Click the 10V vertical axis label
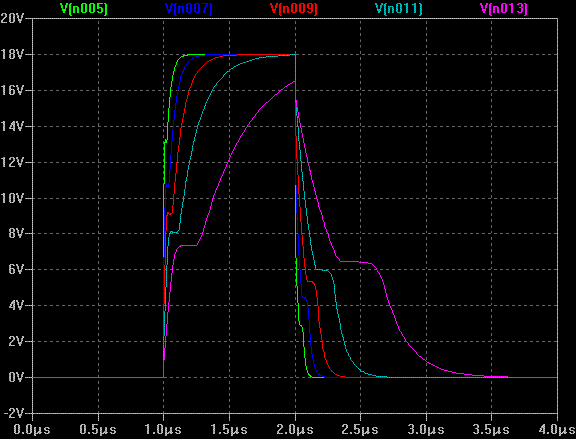 click(12, 198)
